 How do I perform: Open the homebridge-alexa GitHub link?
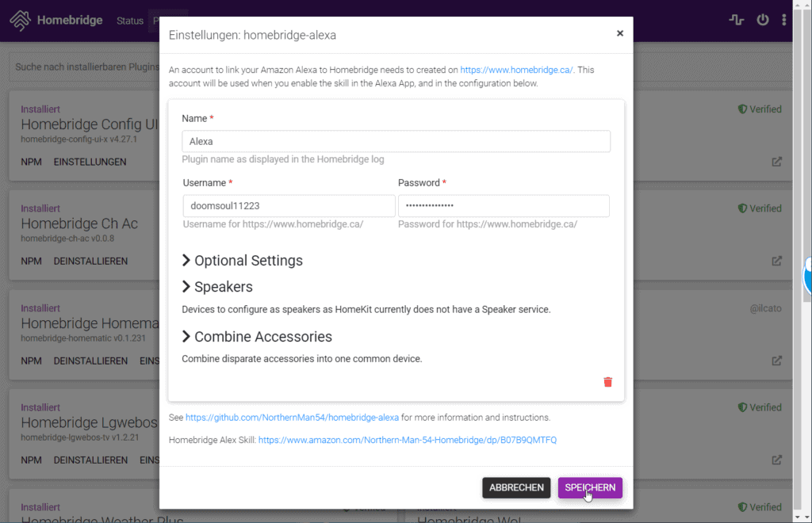[292, 418]
